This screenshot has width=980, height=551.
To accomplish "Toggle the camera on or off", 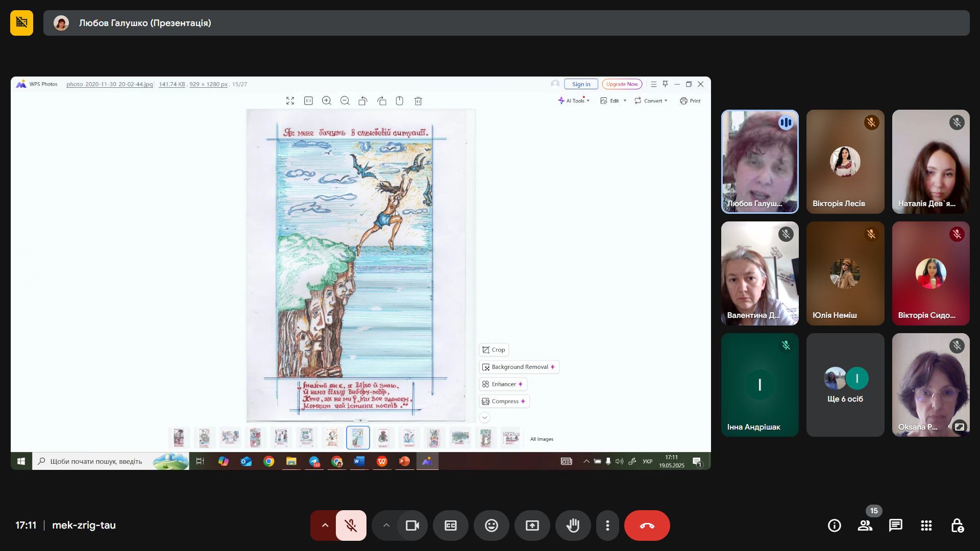I will click(x=412, y=525).
